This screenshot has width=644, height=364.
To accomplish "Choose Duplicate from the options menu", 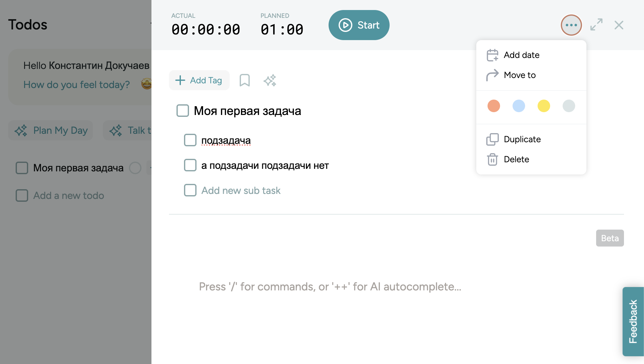I will [522, 139].
